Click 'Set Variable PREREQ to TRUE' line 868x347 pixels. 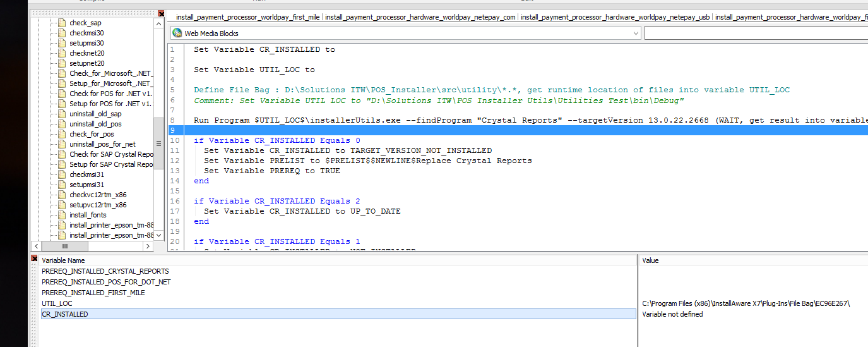pyautogui.click(x=272, y=171)
